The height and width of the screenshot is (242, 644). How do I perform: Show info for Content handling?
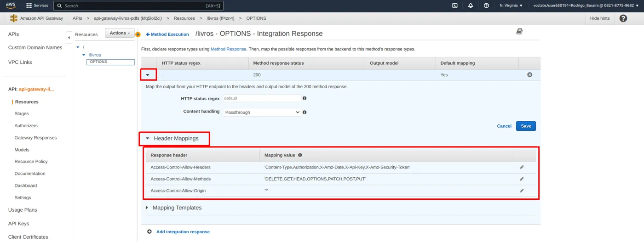pyautogui.click(x=305, y=112)
